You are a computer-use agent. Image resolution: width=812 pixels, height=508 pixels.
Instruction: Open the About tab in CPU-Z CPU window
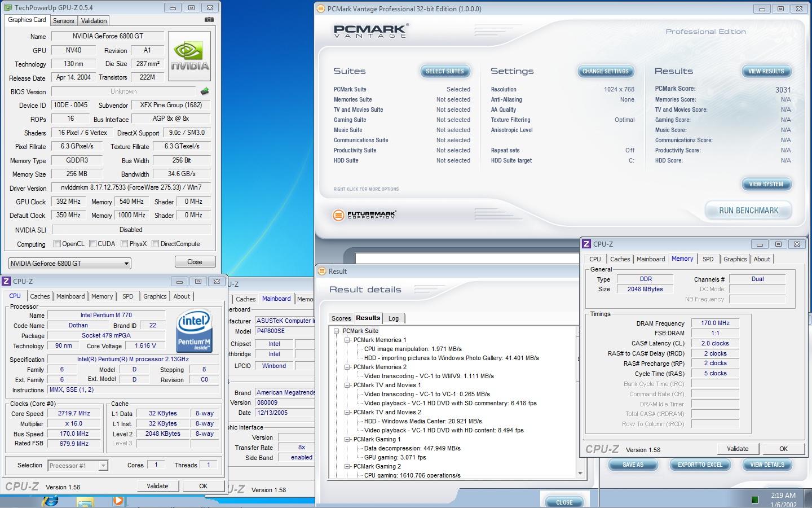coord(182,296)
